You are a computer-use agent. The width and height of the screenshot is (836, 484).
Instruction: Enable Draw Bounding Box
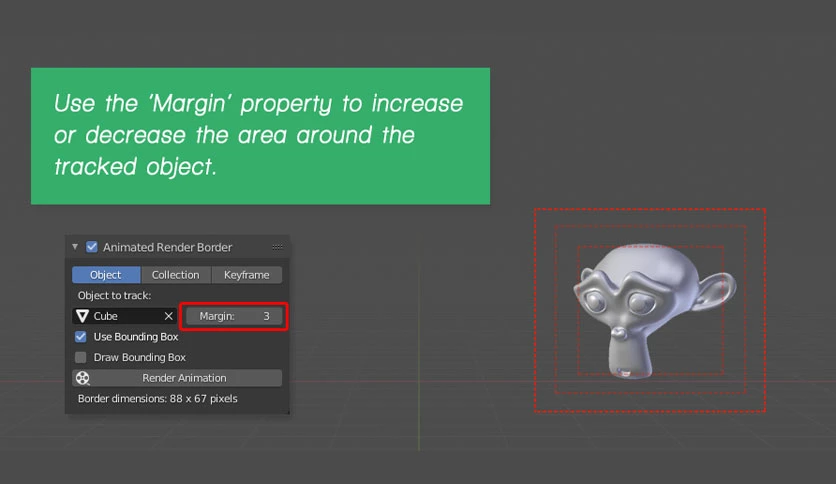pos(81,357)
